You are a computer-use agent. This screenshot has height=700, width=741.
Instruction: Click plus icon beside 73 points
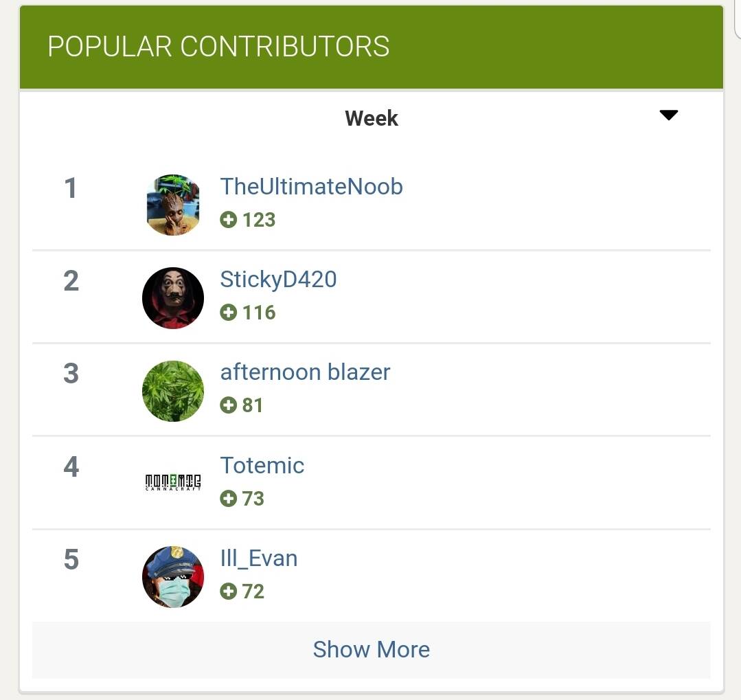[228, 498]
